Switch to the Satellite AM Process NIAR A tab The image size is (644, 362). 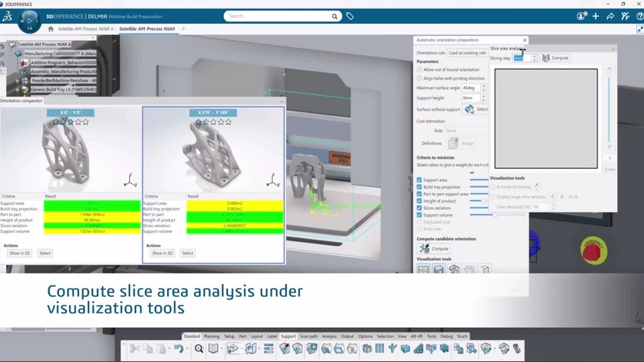pos(85,29)
